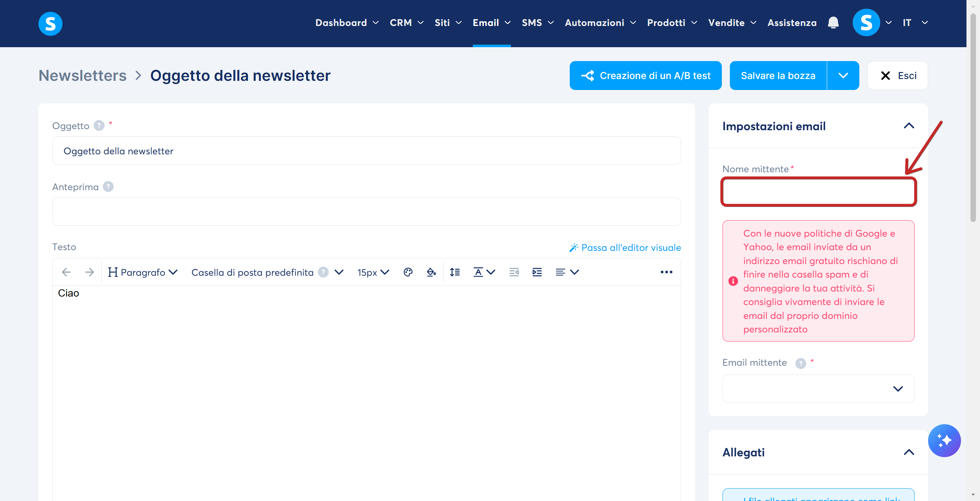
Task: Click the decrease indent icon
Action: (x=514, y=272)
